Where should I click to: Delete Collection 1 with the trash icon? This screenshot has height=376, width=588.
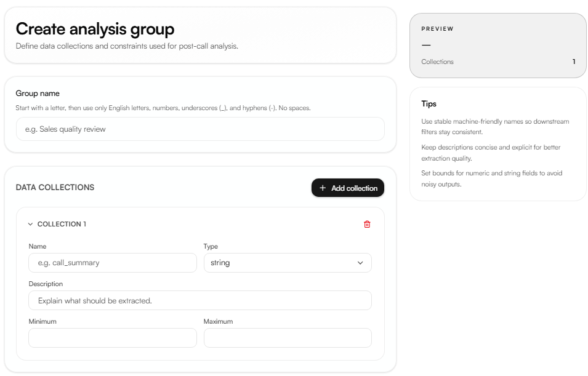[x=367, y=224]
